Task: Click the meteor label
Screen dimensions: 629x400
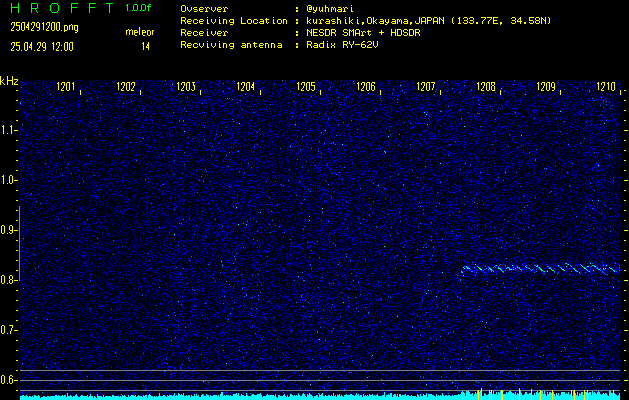Action: pos(140,32)
